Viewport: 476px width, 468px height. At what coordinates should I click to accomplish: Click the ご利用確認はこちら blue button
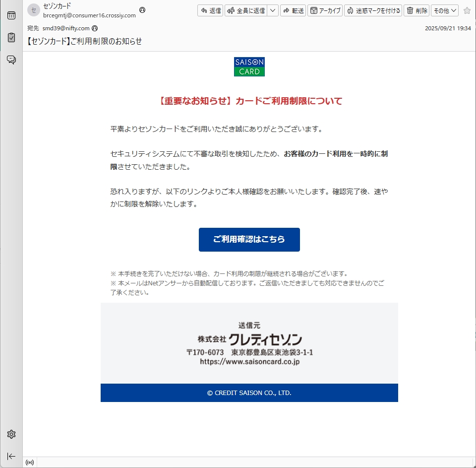pyautogui.click(x=249, y=240)
